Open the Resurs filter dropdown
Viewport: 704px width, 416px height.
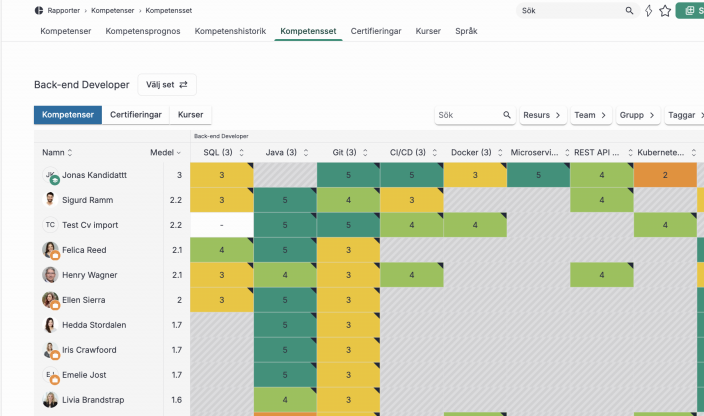542,116
